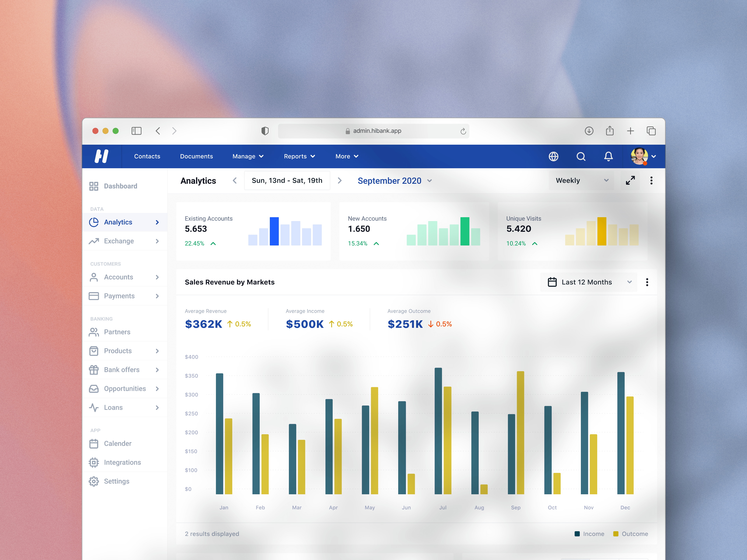Open September 2020 month dropdown
This screenshot has height=560, width=747.
point(395,181)
